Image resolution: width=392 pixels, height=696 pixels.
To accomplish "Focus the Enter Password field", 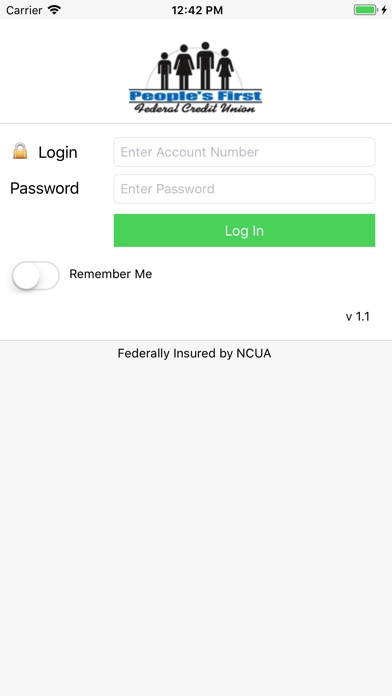I will click(x=244, y=189).
